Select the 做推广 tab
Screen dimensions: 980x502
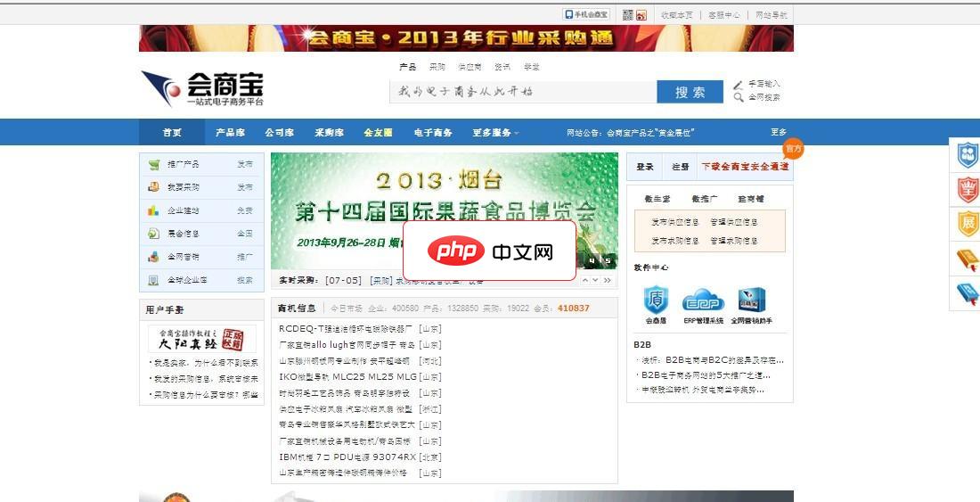[x=705, y=199]
